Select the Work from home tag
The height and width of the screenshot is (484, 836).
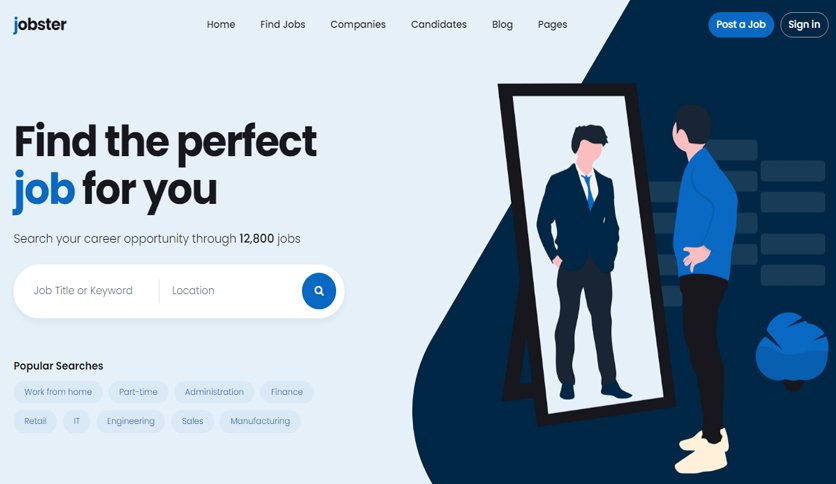click(x=58, y=392)
